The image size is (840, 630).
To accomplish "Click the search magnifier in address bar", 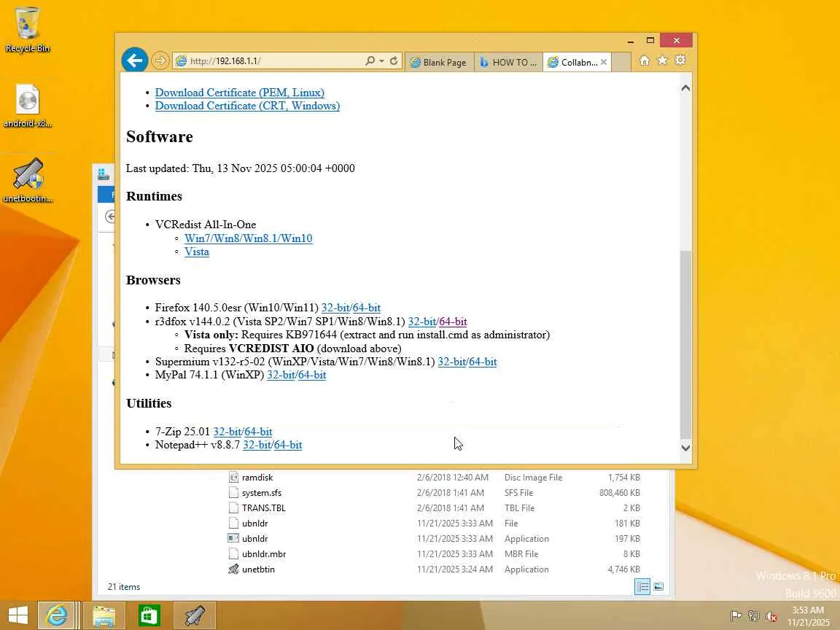I will (x=370, y=61).
